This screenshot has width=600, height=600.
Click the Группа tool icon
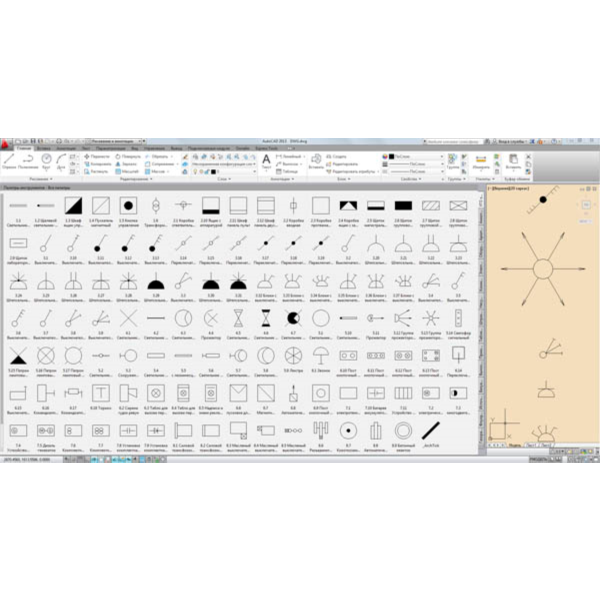click(453, 161)
